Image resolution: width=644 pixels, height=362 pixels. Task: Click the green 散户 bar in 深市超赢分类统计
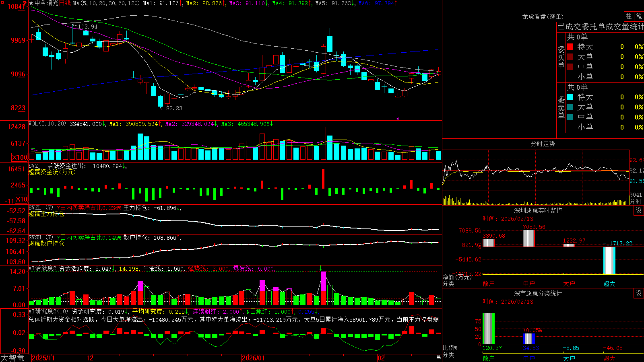489,329
